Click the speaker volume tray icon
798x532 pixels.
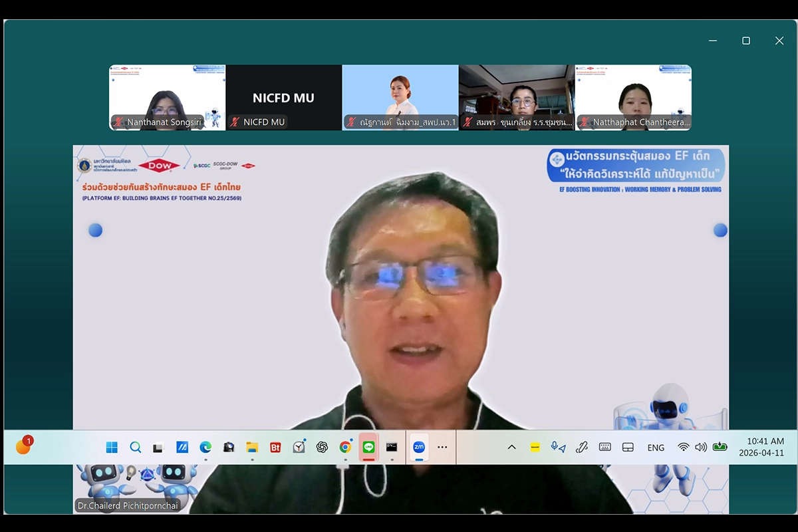pyautogui.click(x=700, y=448)
